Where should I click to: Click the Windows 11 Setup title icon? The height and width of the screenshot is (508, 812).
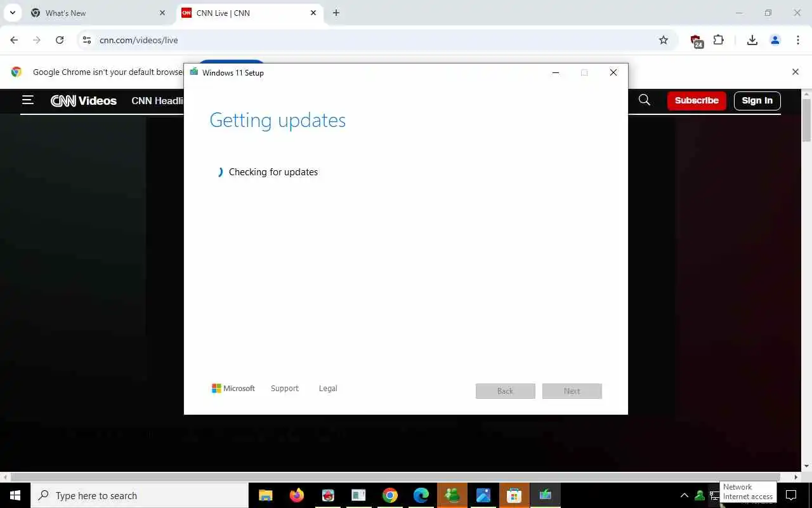tap(194, 72)
